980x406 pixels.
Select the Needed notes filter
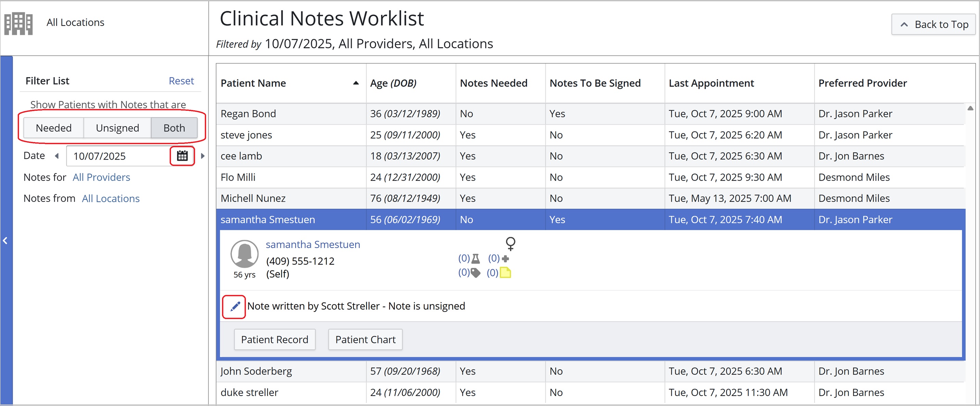[x=54, y=128]
